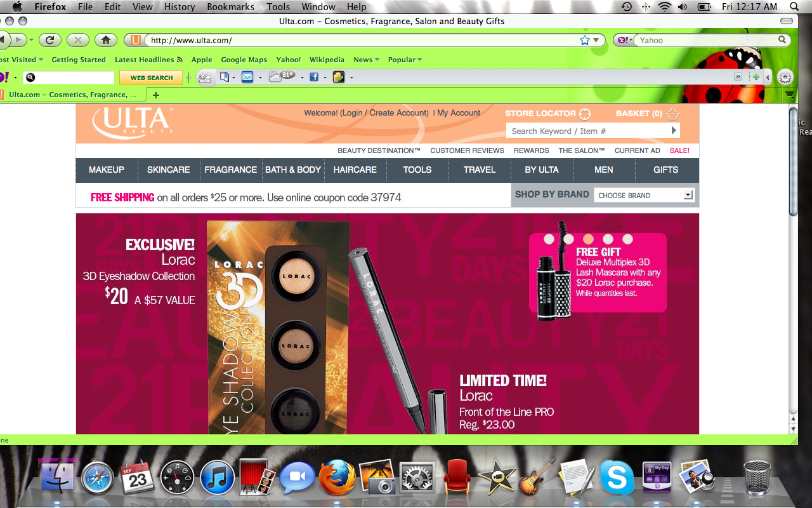Open the History menu
812x508 pixels.
180,7
